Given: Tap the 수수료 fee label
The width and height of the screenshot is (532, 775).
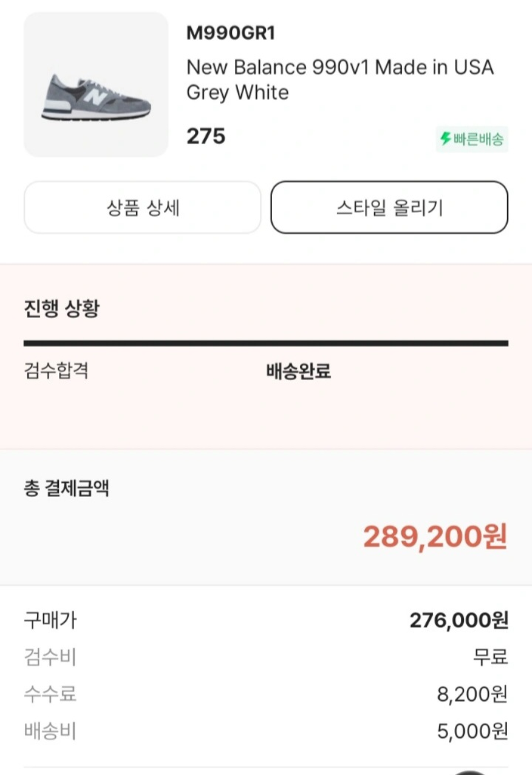Looking at the screenshot, I should point(50,694).
